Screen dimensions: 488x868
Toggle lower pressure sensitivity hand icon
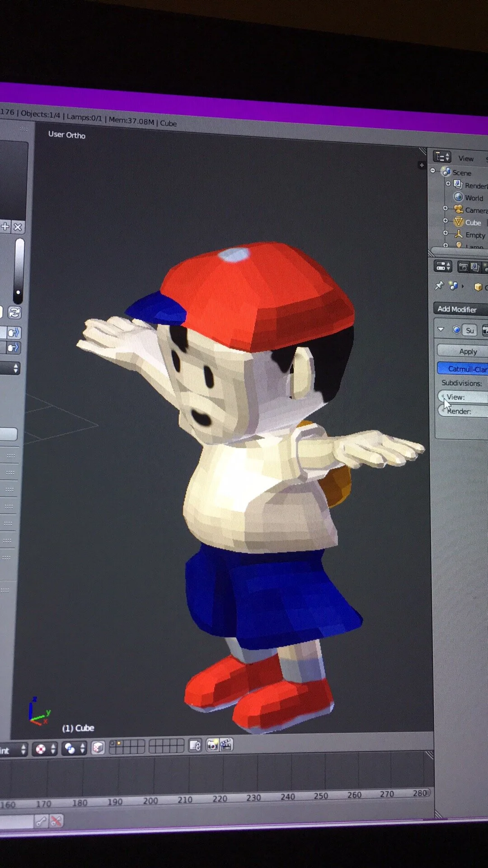(13, 348)
